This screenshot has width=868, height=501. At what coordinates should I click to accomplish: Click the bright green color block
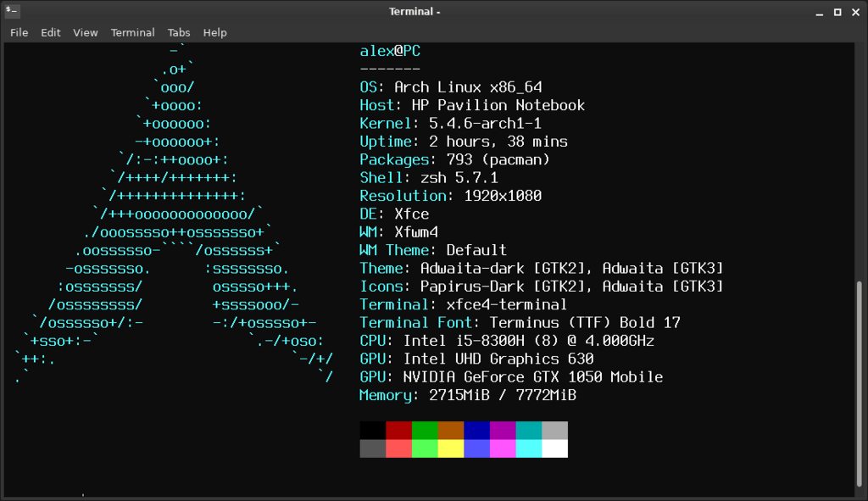tap(425, 448)
